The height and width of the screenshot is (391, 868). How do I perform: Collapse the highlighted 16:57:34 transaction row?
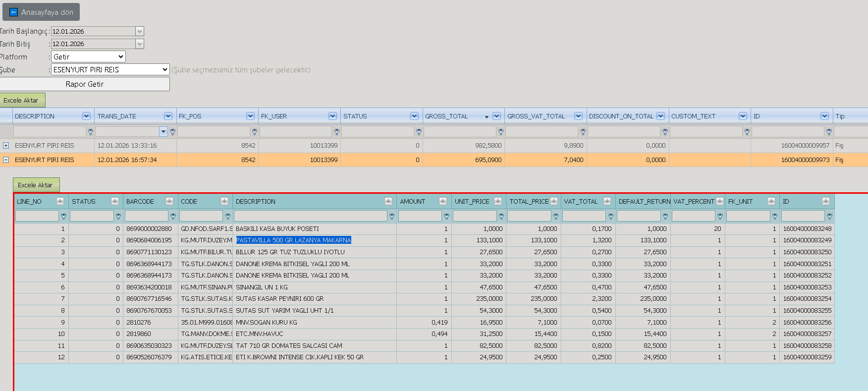tap(6, 160)
